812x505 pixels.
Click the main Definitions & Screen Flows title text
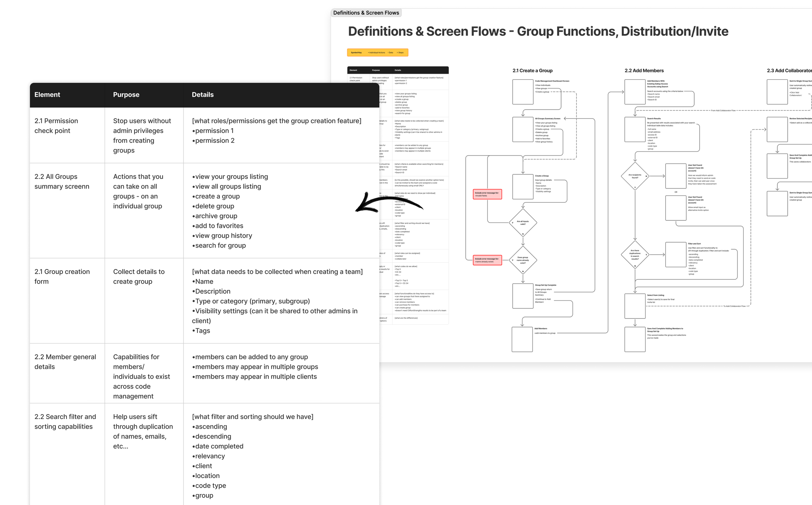coord(538,31)
